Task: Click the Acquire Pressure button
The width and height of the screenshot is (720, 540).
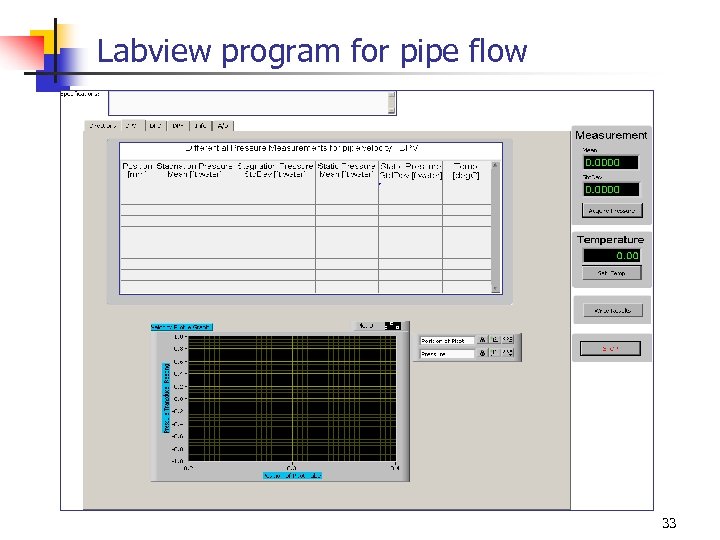Action: [x=612, y=211]
